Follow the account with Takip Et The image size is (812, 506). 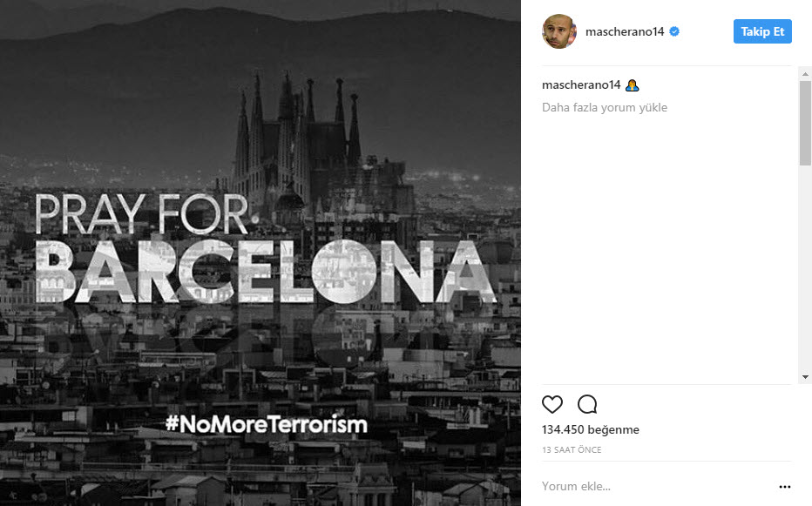(x=762, y=31)
